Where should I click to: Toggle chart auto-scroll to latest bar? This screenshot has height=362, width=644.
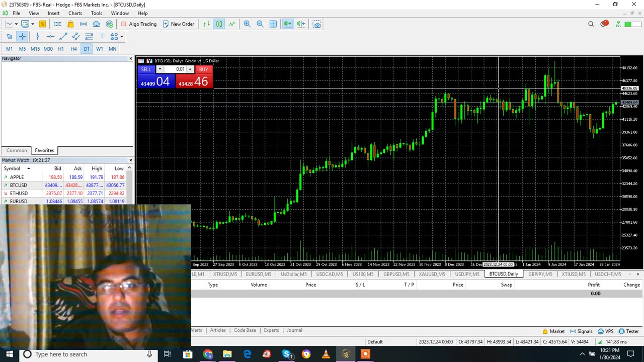click(x=288, y=24)
